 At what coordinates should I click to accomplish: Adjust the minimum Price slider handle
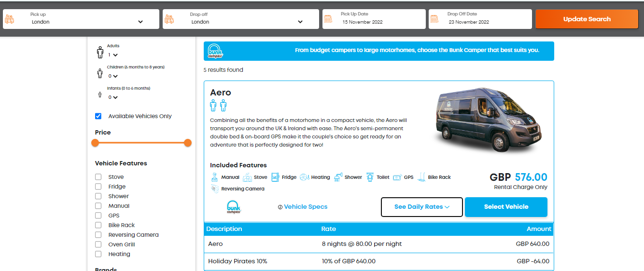pos(95,143)
